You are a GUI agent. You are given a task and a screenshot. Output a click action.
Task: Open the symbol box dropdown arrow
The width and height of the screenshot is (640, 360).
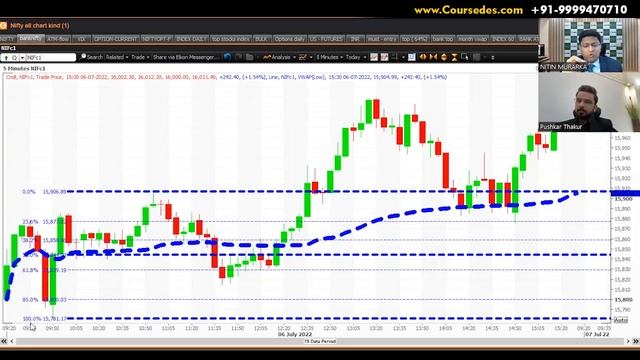click(x=22, y=58)
